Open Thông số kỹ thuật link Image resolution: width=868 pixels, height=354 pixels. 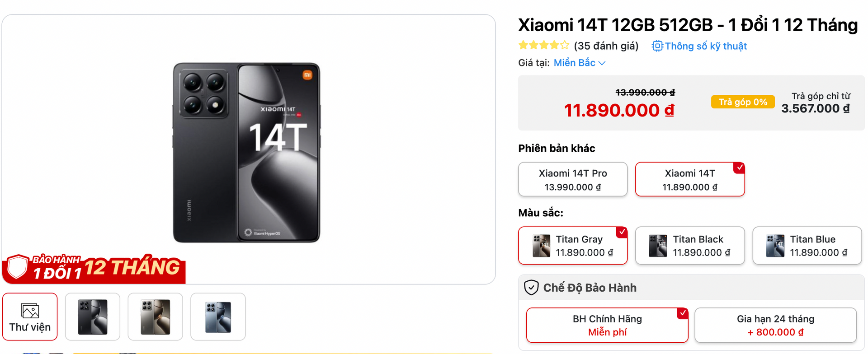[x=705, y=46]
